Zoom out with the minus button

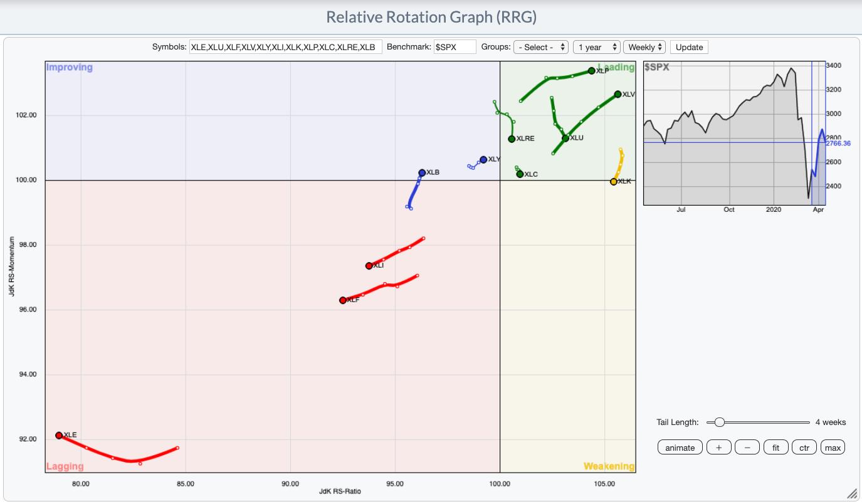[x=747, y=448]
